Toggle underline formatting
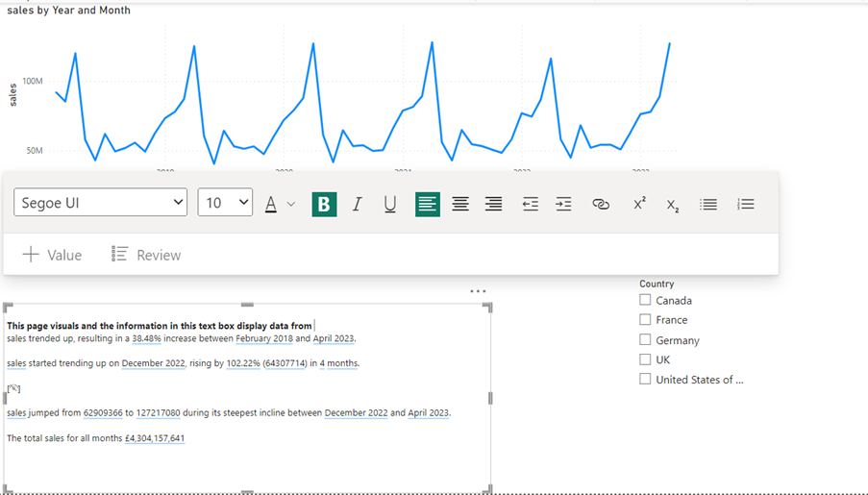 pos(389,204)
